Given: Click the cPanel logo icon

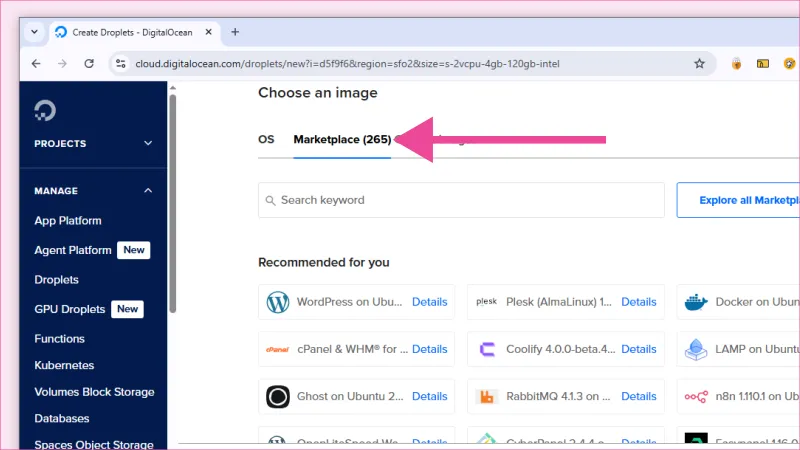Looking at the screenshot, I should (278, 349).
